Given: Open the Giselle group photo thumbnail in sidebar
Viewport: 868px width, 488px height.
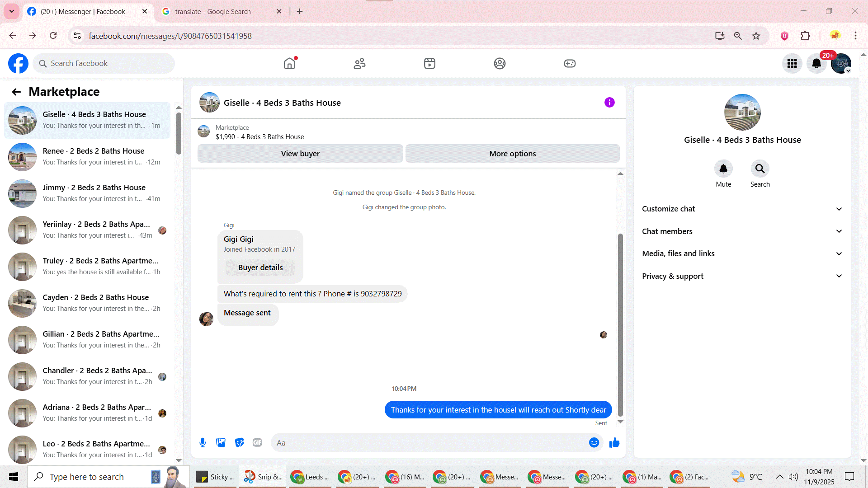Looking at the screenshot, I should click(x=742, y=113).
